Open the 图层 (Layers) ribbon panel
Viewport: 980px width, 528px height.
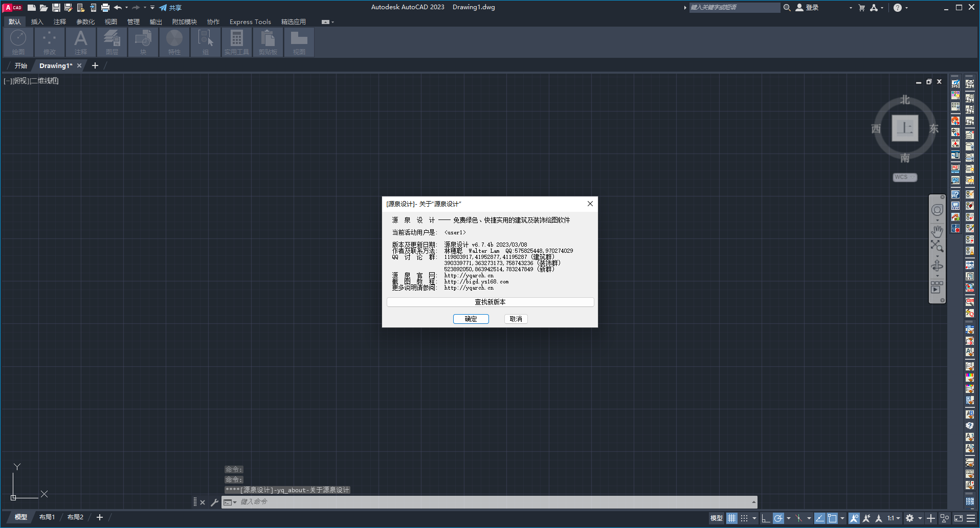[112, 42]
